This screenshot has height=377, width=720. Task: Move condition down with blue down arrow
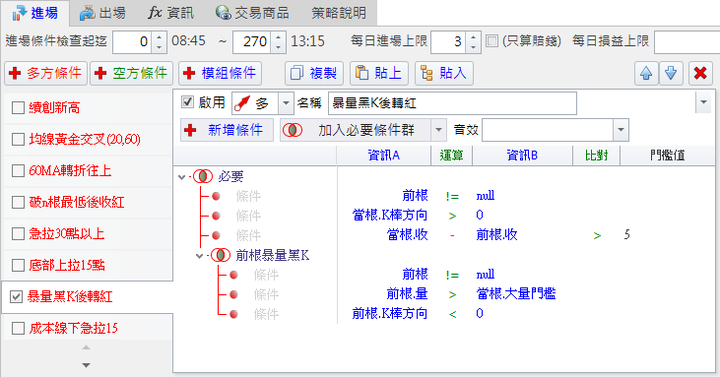(671, 73)
